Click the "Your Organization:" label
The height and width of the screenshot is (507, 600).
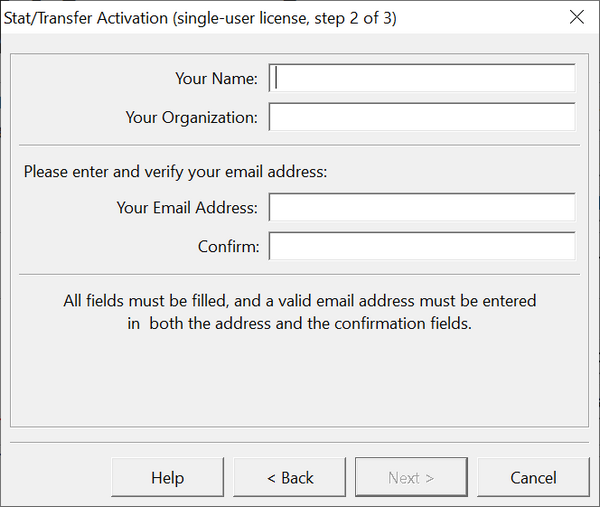(x=191, y=117)
